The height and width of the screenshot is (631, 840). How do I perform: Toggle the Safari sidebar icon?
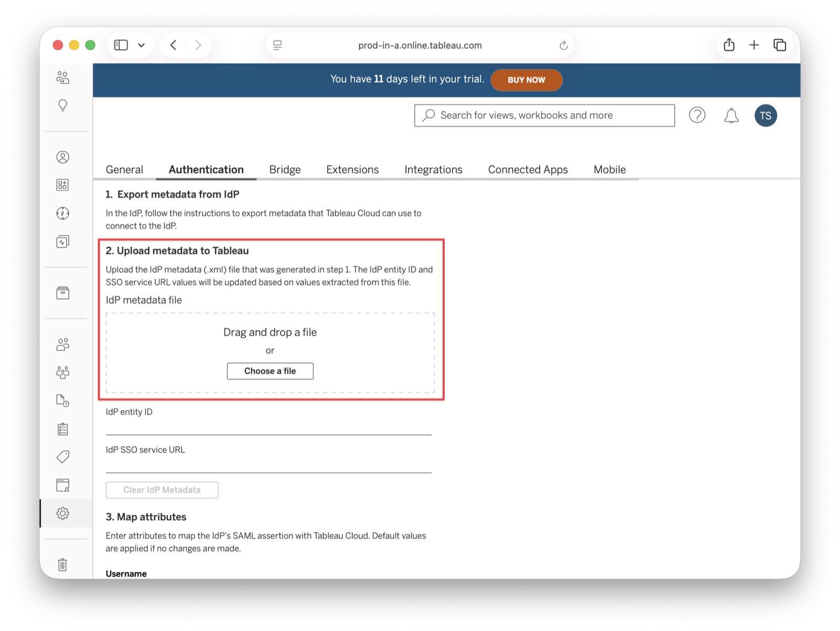[x=120, y=45]
